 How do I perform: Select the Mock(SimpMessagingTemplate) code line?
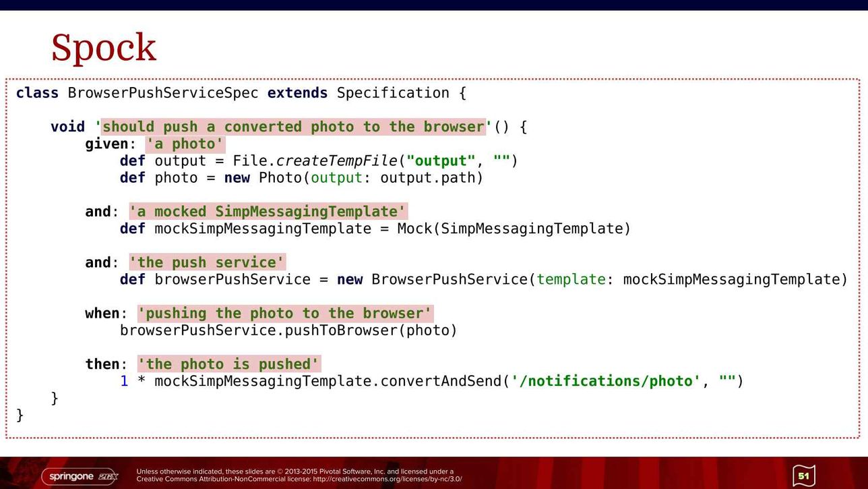[x=375, y=229]
